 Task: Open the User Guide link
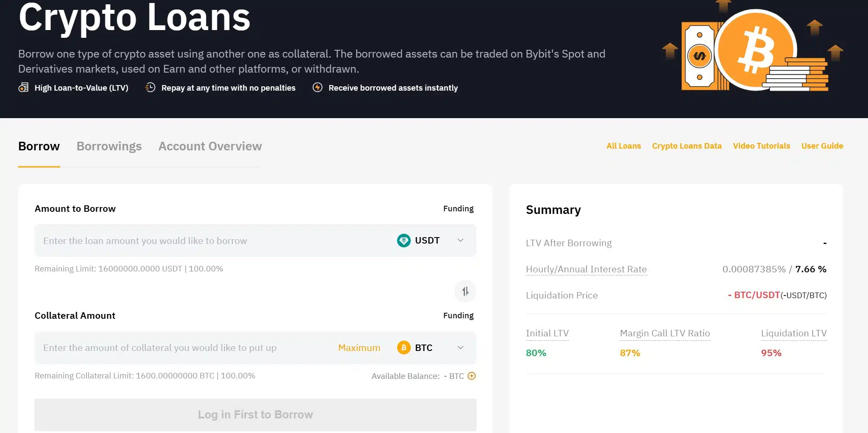822,146
